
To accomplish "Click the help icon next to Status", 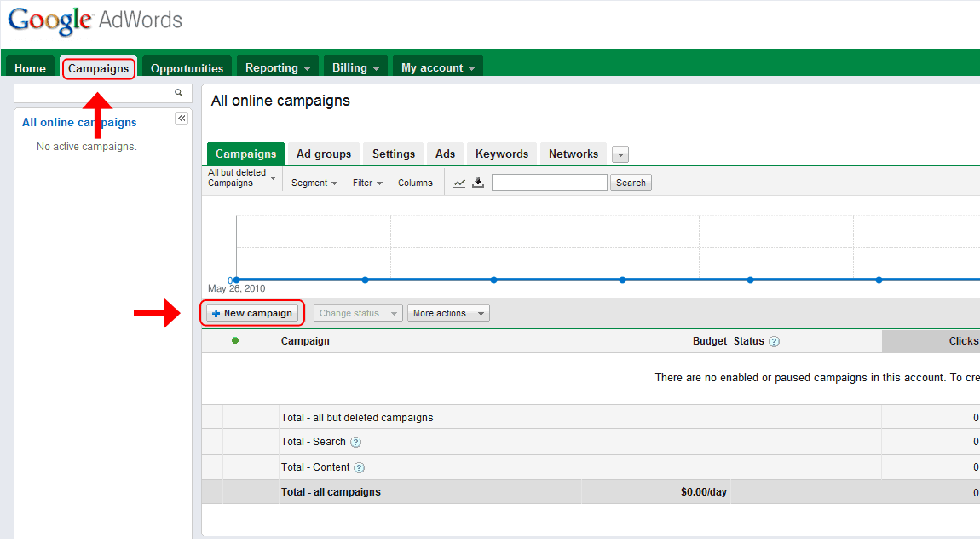I will click(774, 341).
